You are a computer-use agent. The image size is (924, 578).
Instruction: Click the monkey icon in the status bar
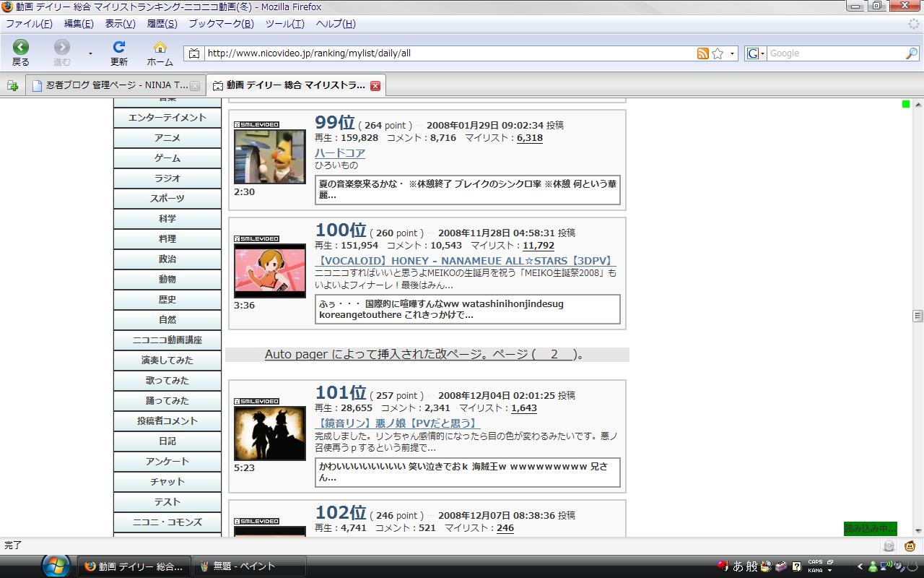coord(910,546)
